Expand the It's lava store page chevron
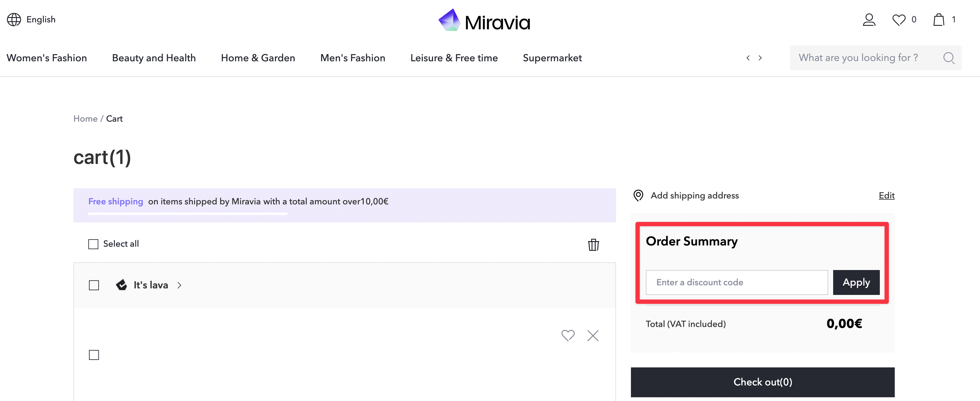This screenshot has height=401, width=980. (179, 285)
